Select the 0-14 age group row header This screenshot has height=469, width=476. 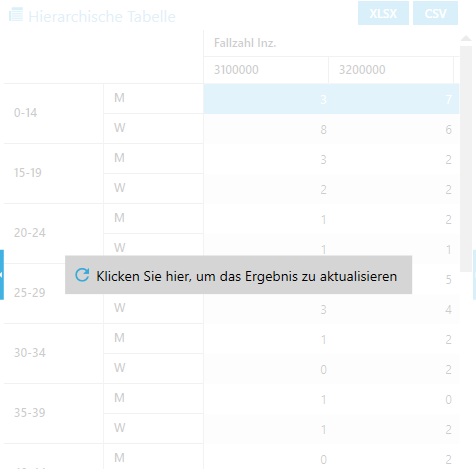click(54, 114)
